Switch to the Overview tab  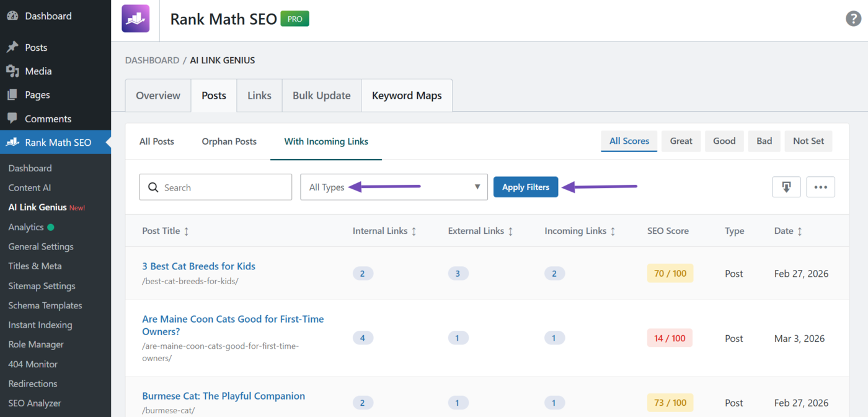click(158, 96)
